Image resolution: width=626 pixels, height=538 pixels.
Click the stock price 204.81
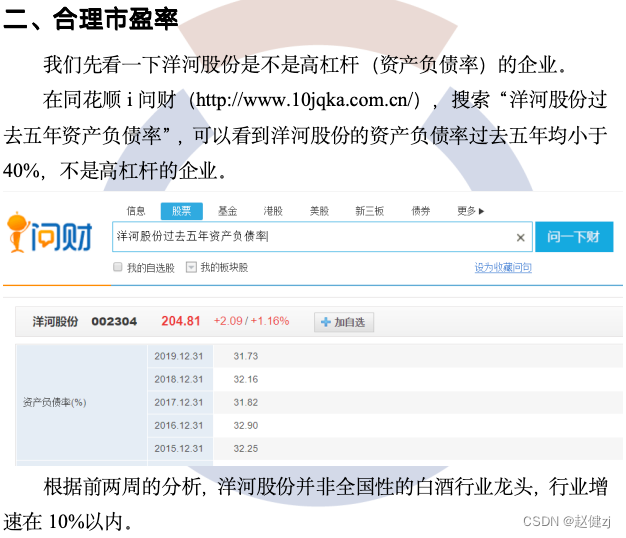coord(181,321)
